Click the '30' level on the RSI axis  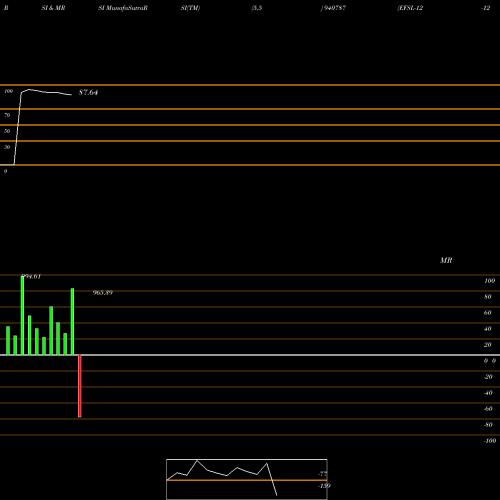point(7,147)
